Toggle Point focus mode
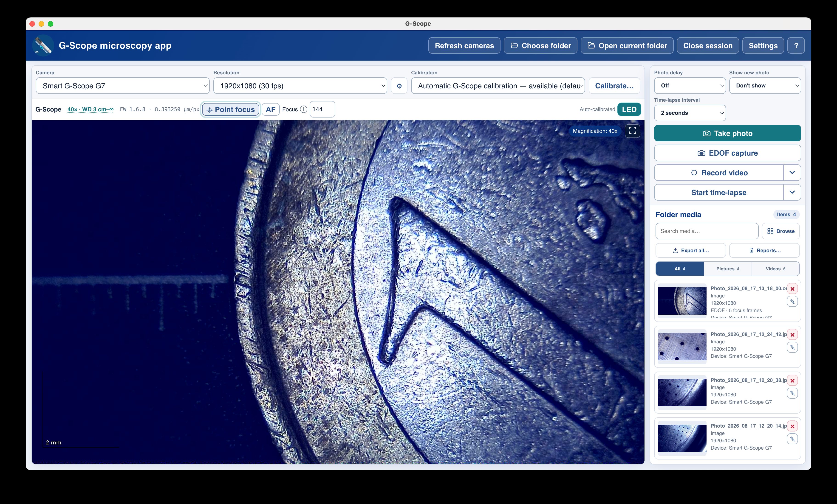The image size is (837, 504). 231,109
